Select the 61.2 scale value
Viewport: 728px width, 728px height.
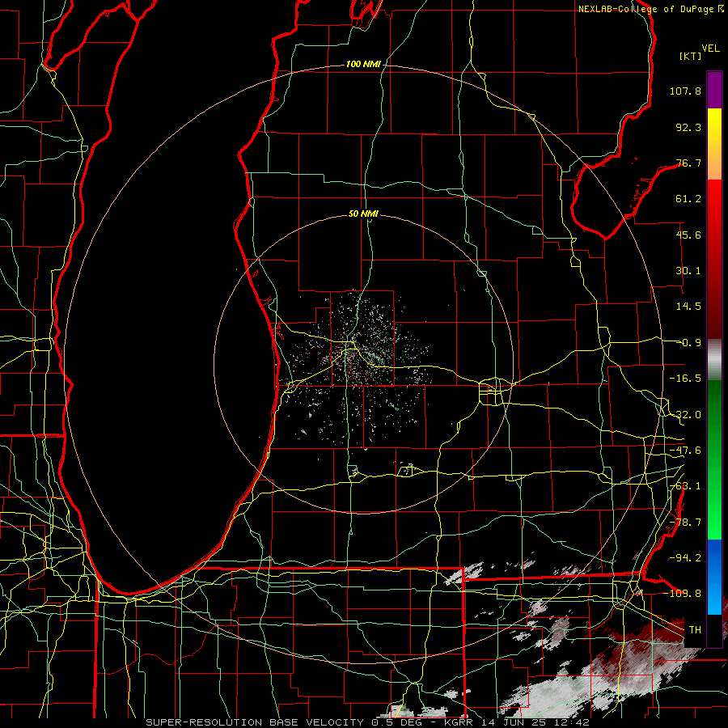pyautogui.click(x=688, y=199)
